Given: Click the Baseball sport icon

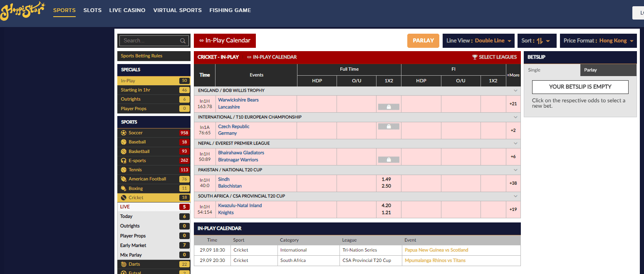Looking at the screenshot, I should (x=124, y=142).
